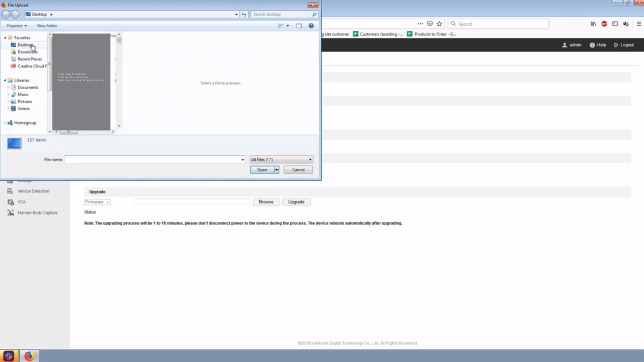Expand the Documents library node
This screenshot has width=644, height=362.
(9, 87)
